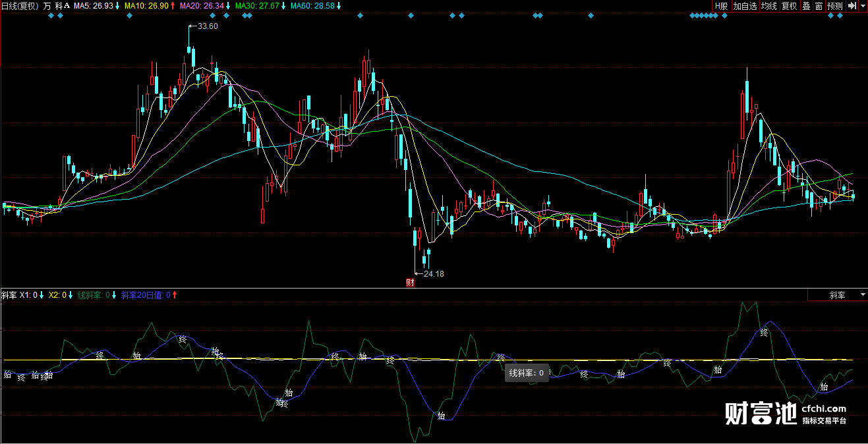Click the cyan down arrow beside MA5

(117, 6)
